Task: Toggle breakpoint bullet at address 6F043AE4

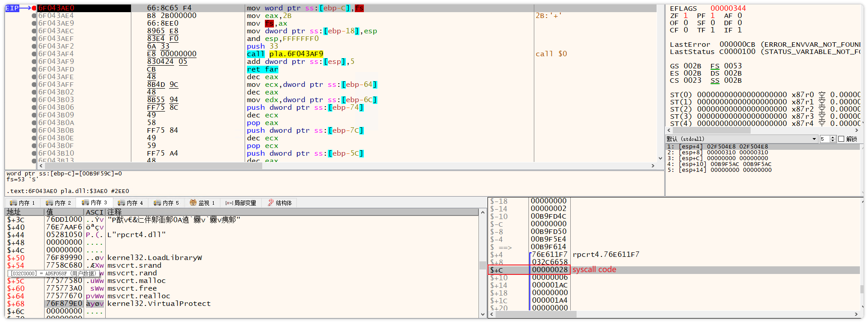Action: (x=34, y=16)
